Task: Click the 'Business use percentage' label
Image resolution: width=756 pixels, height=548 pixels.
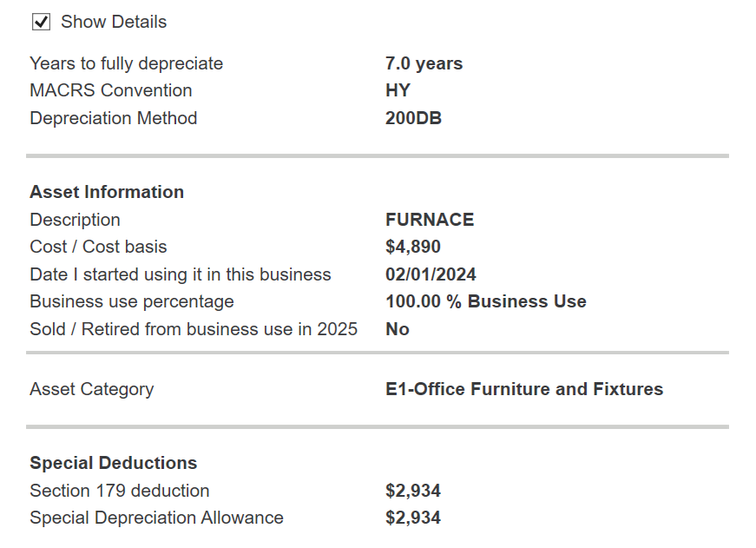Action: [x=132, y=302]
